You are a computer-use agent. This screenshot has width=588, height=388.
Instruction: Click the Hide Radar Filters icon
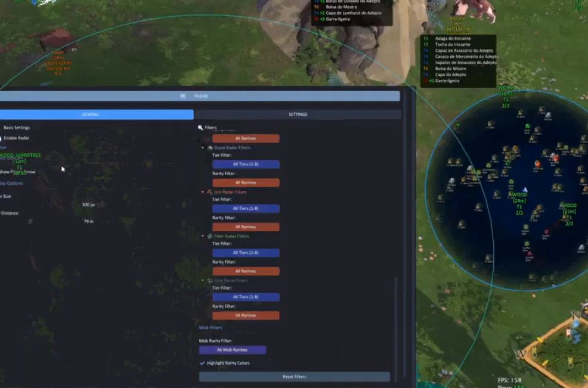click(x=210, y=280)
